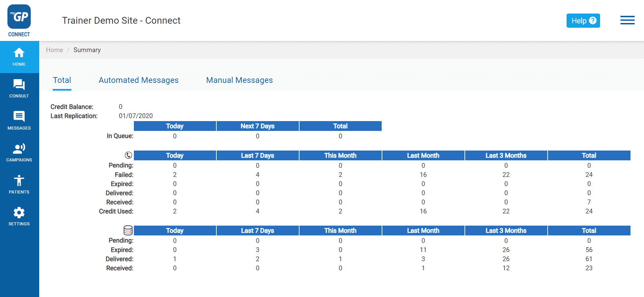Click the Help button
This screenshot has height=297, width=644.
[583, 21]
